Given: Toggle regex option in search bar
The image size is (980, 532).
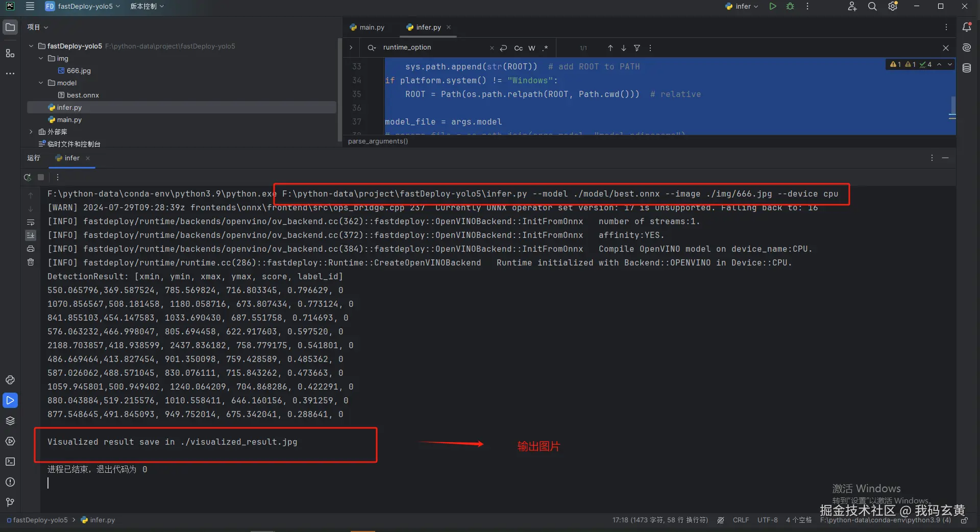Looking at the screenshot, I should (x=545, y=48).
